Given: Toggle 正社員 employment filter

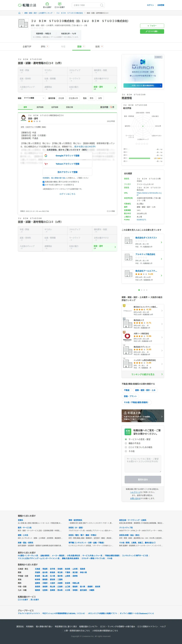Looking at the screenshot, I should tap(61, 98).
